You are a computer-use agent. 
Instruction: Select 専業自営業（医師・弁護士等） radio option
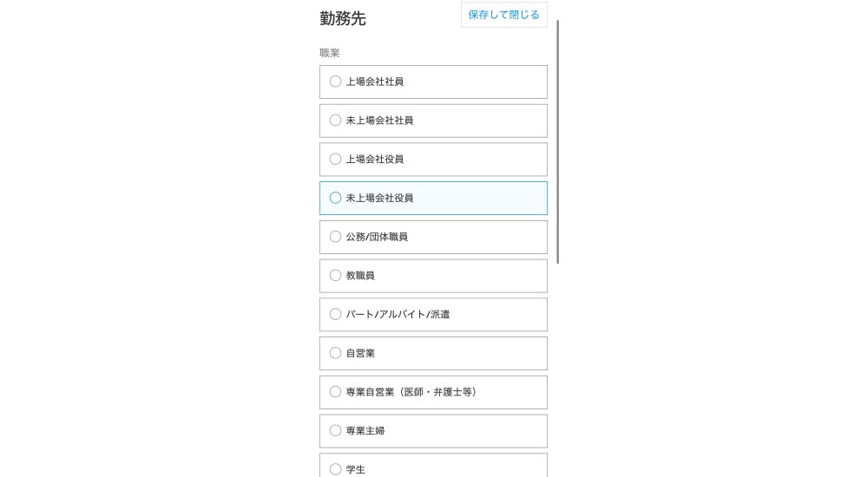pyautogui.click(x=335, y=392)
